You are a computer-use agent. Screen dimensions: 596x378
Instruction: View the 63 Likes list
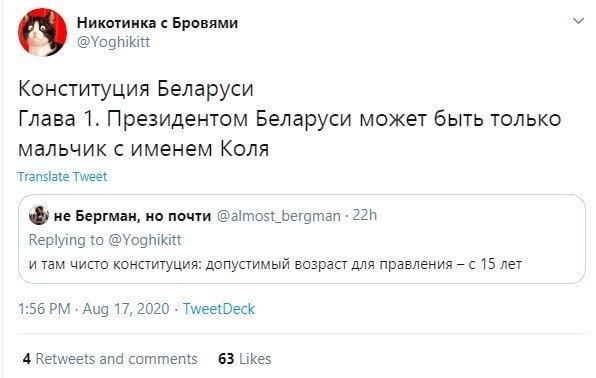coord(244,359)
